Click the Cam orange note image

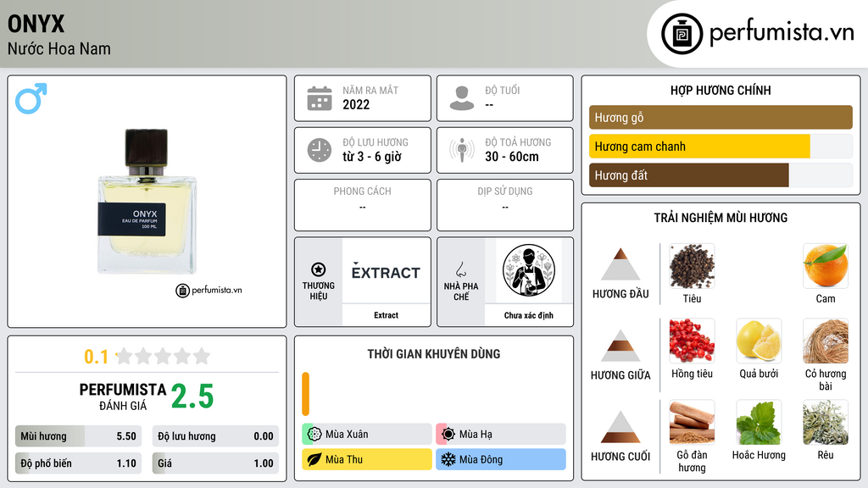point(826,266)
